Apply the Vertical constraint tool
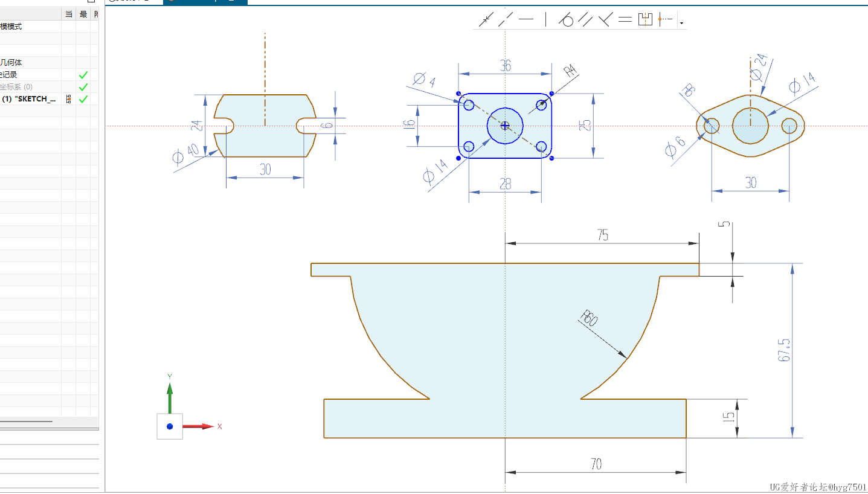The width and height of the screenshot is (868, 494). click(546, 20)
